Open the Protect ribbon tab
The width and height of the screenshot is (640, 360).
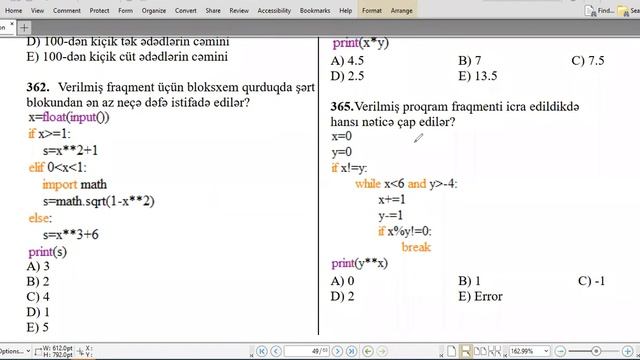pyautogui.click(x=99, y=11)
